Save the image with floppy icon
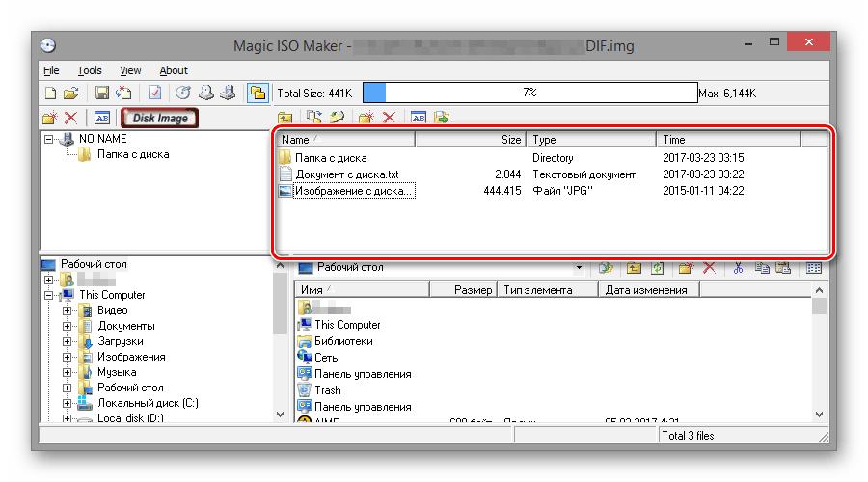Screen dimensions: 868x482 [x=102, y=93]
